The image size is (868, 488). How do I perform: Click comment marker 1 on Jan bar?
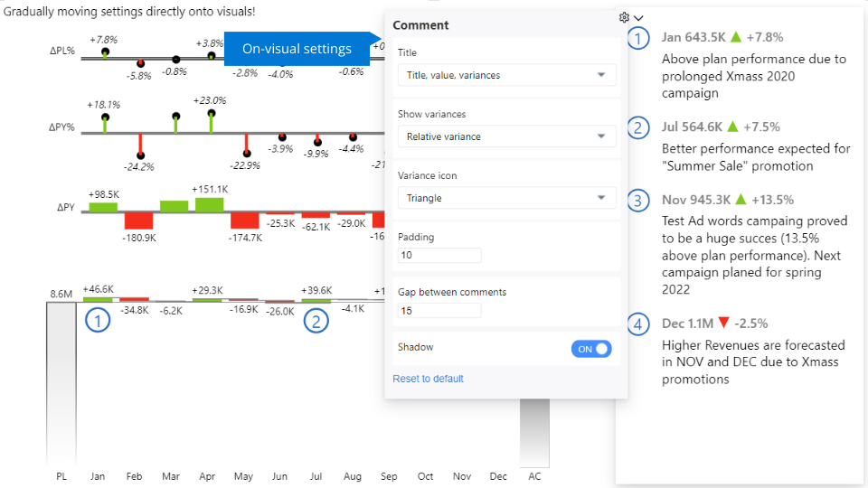pos(98,320)
